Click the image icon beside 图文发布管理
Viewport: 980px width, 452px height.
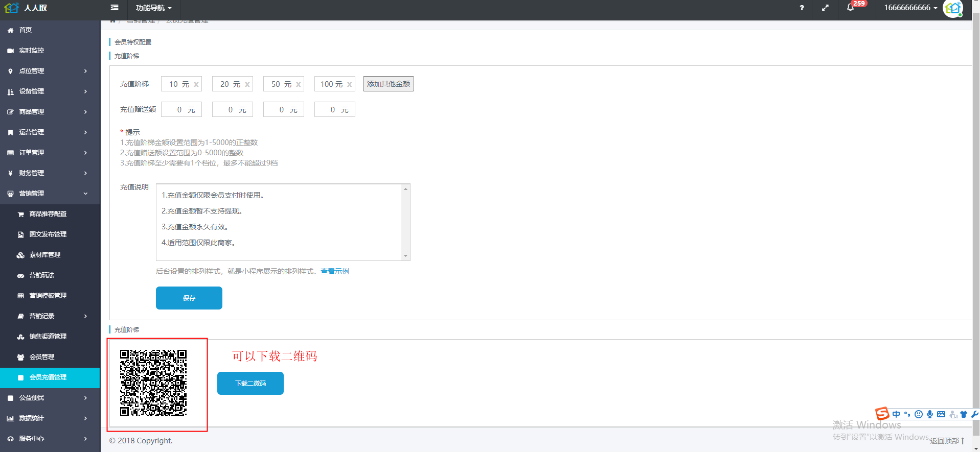20,234
